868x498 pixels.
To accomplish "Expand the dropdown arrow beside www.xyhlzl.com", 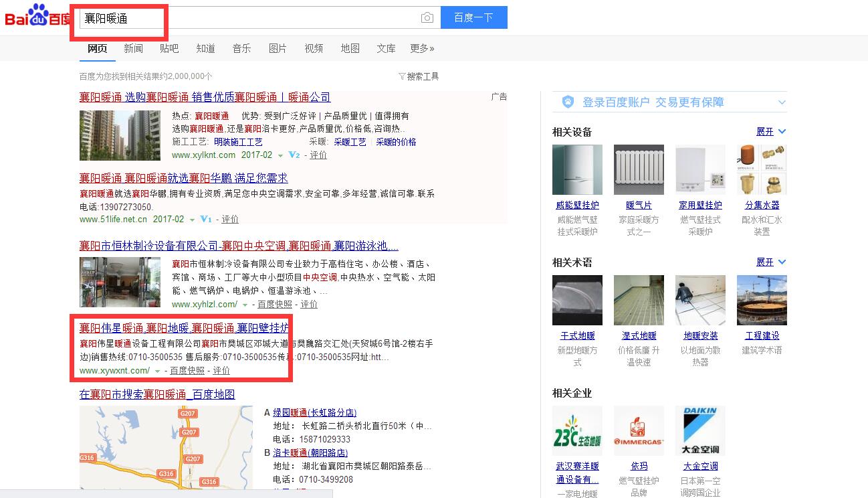I will pos(245,305).
